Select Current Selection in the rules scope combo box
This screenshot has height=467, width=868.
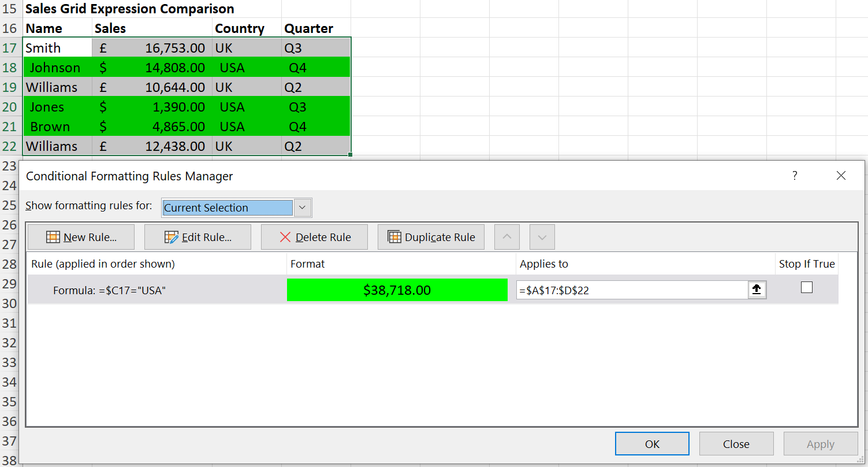(x=228, y=207)
